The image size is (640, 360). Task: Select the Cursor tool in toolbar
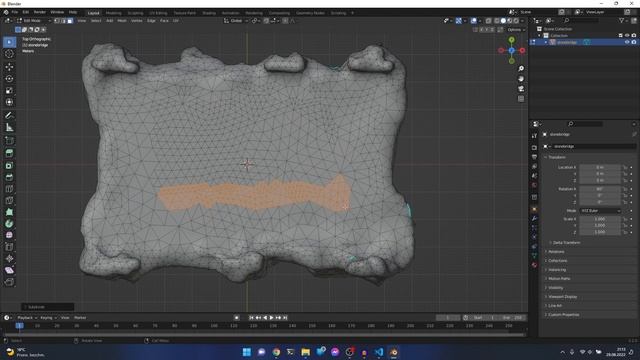9,54
